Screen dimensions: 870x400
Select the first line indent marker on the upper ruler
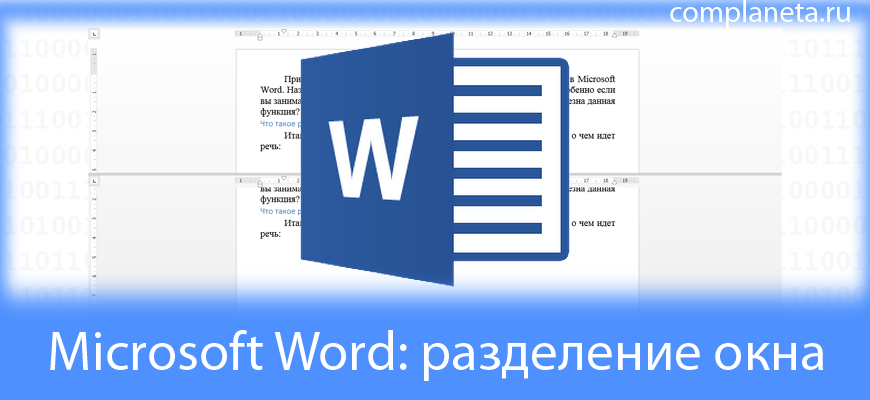coord(284,32)
